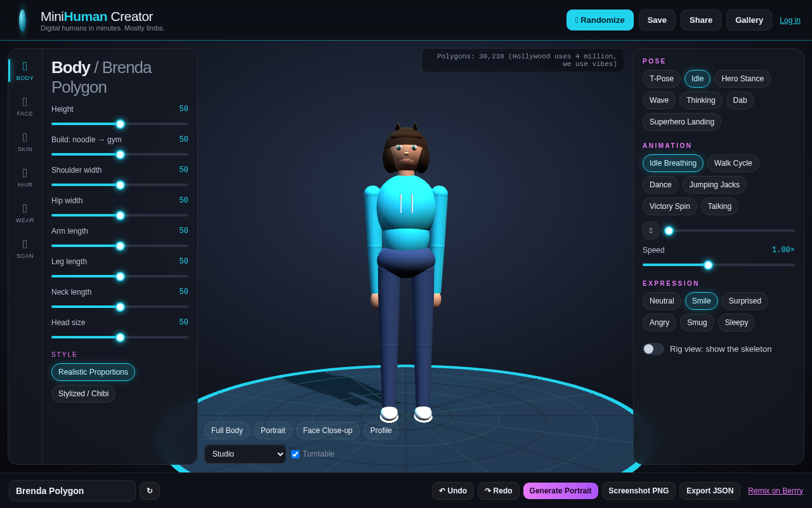Click Generate Portrait

561,491
